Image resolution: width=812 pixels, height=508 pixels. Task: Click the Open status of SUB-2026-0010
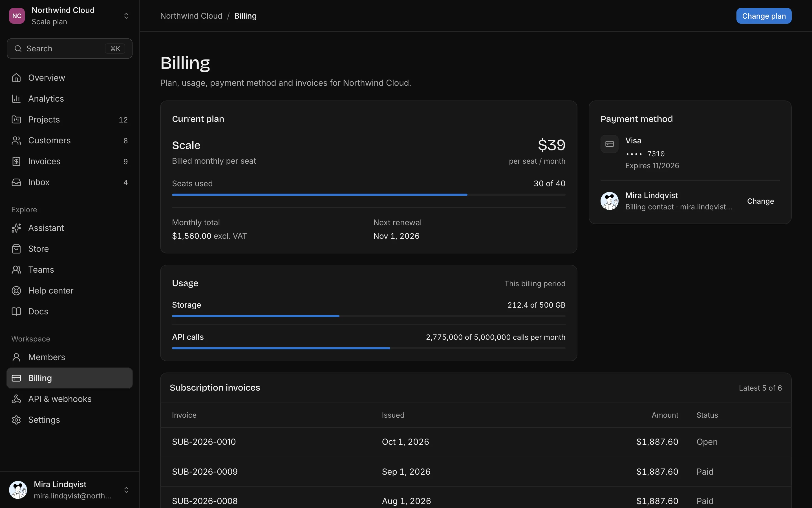[707, 442]
